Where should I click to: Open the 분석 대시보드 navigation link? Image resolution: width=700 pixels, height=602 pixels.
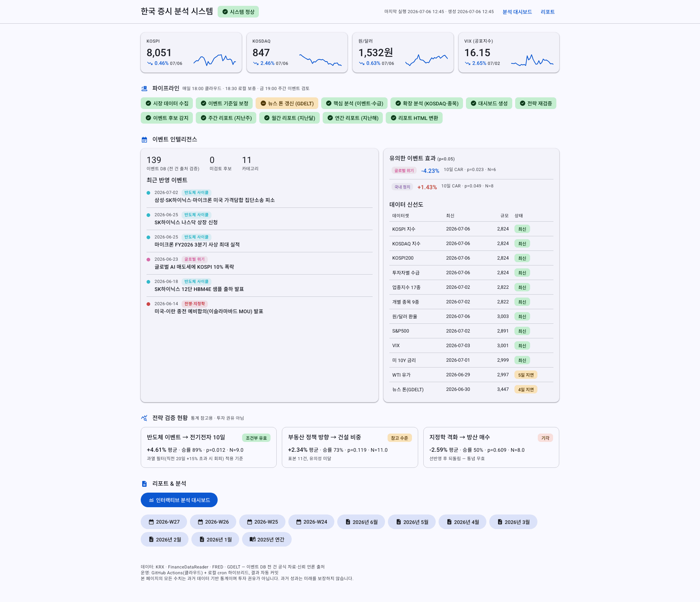click(517, 12)
